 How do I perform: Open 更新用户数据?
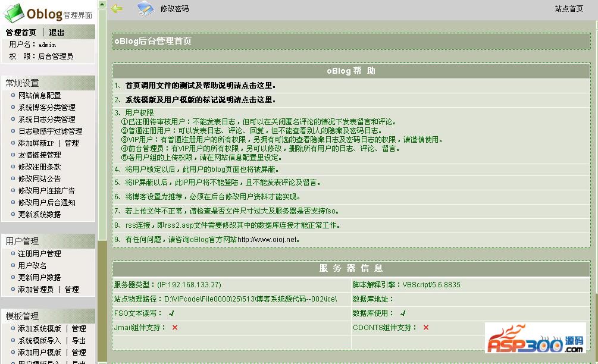[40, 278]
